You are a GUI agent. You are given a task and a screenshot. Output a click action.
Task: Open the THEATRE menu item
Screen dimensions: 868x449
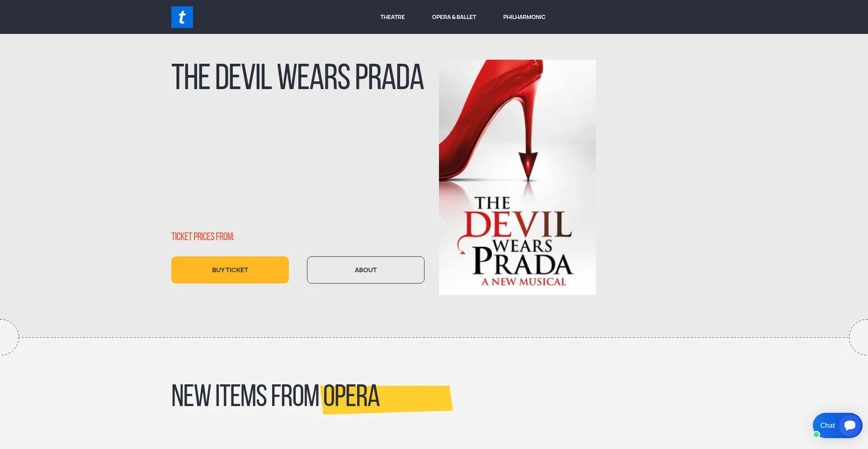tap(392, 17)
